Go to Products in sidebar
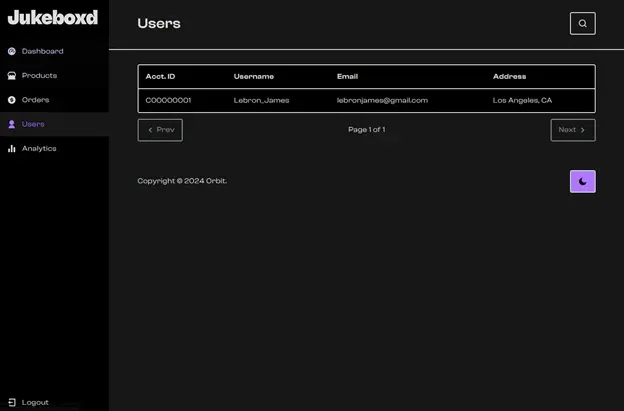 [x=54, y=76]
